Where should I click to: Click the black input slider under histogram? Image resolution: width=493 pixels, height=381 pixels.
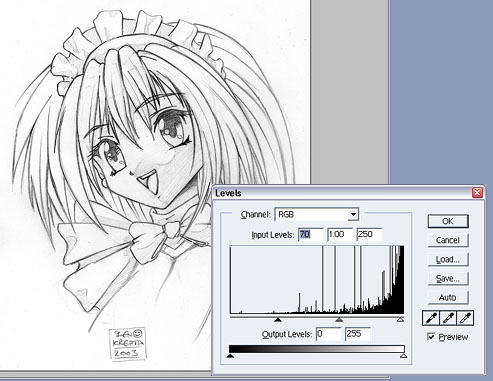(x=278, y=320)
